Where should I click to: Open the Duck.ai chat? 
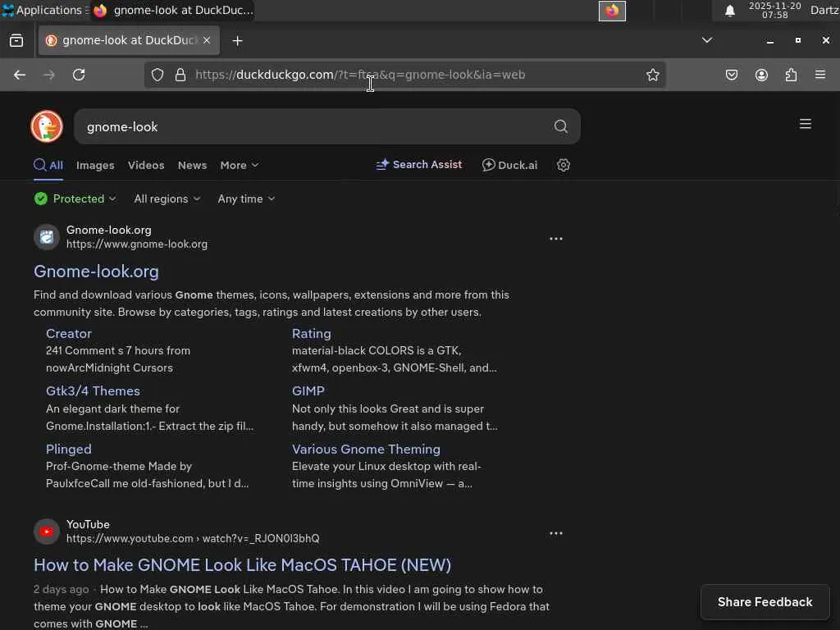[x=509, y=165]
